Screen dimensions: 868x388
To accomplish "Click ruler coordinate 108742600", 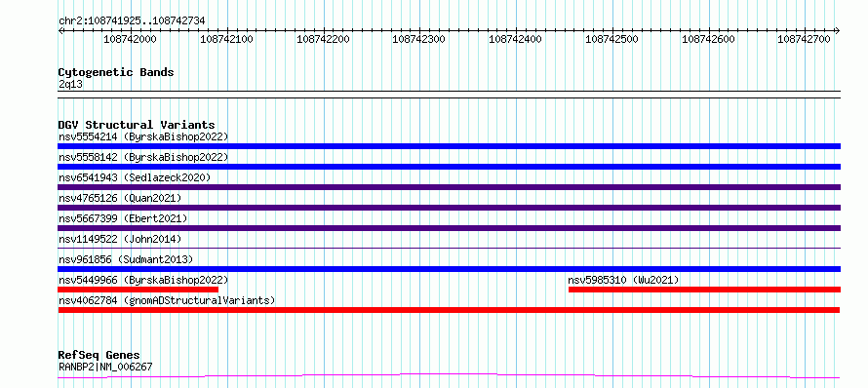I will point(708,39).
